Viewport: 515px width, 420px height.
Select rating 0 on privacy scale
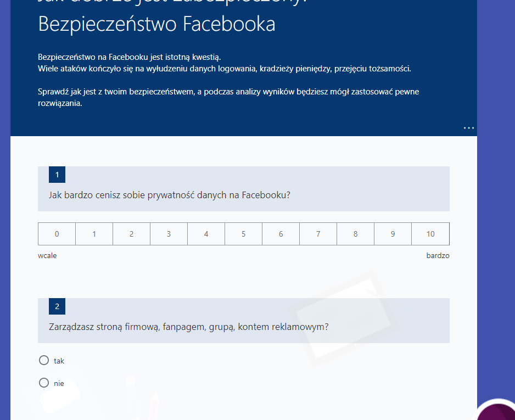[x=57, y=234]
